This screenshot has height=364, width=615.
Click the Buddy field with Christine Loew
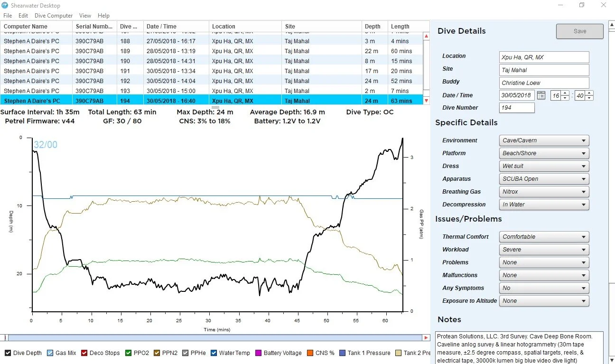coord(544,83)
